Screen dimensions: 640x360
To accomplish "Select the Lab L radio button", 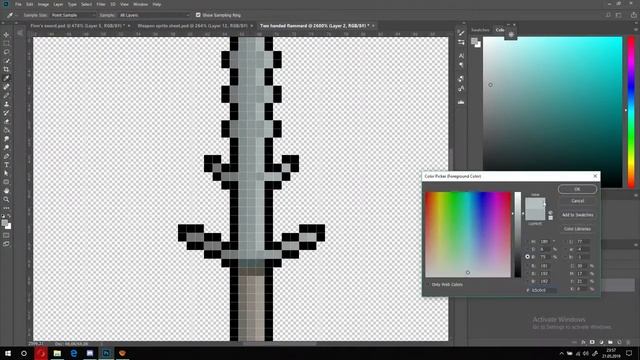I will point(565,242).
